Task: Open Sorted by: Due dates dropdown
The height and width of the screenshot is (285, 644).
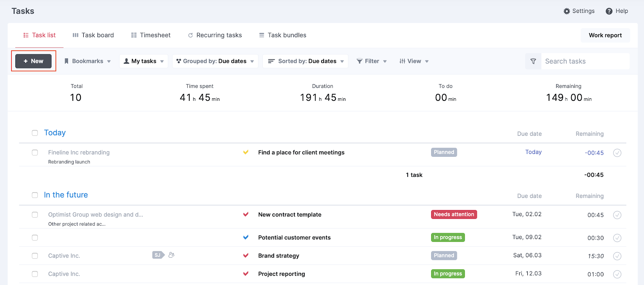Action: [x=305, y=61]
